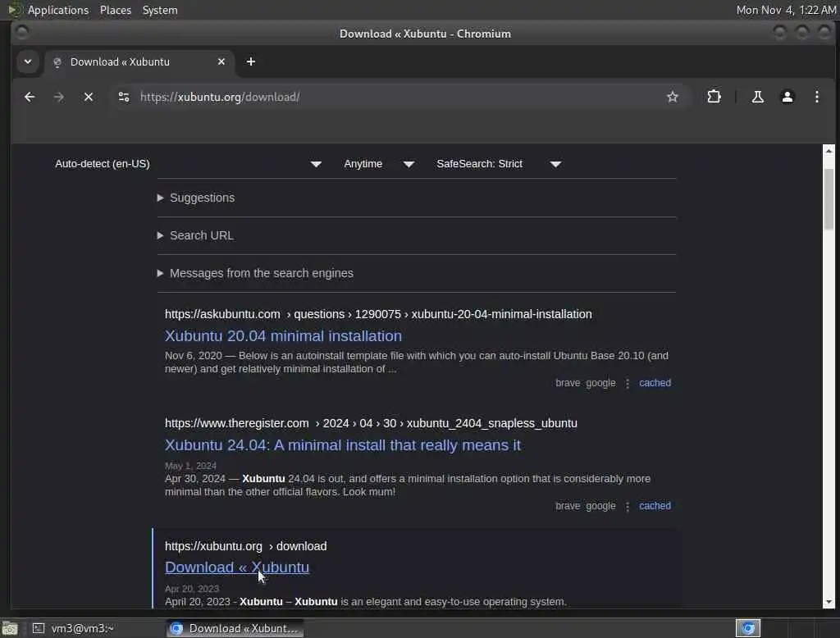Image resolution: width=840 pixels, height=638 pixels.
Task: Open cached link for askubuntu result
Action: (655, 383)
